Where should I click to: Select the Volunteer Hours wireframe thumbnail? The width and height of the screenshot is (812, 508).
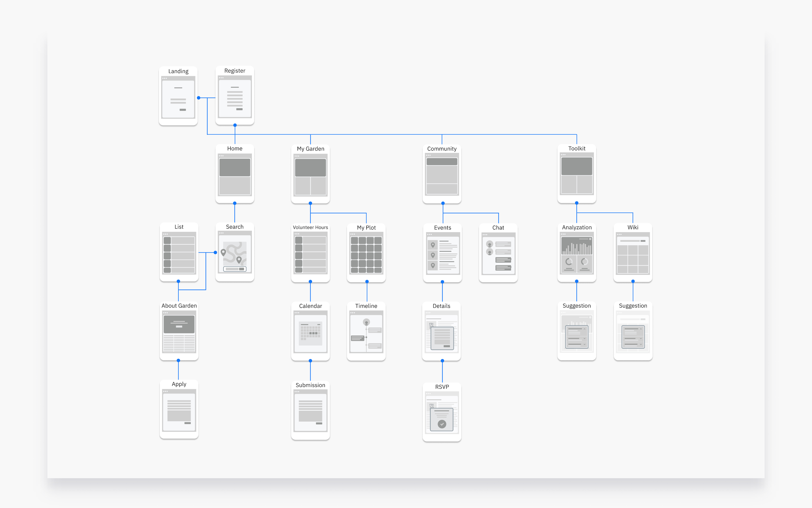pyautogui.click(x=310, y=253)
